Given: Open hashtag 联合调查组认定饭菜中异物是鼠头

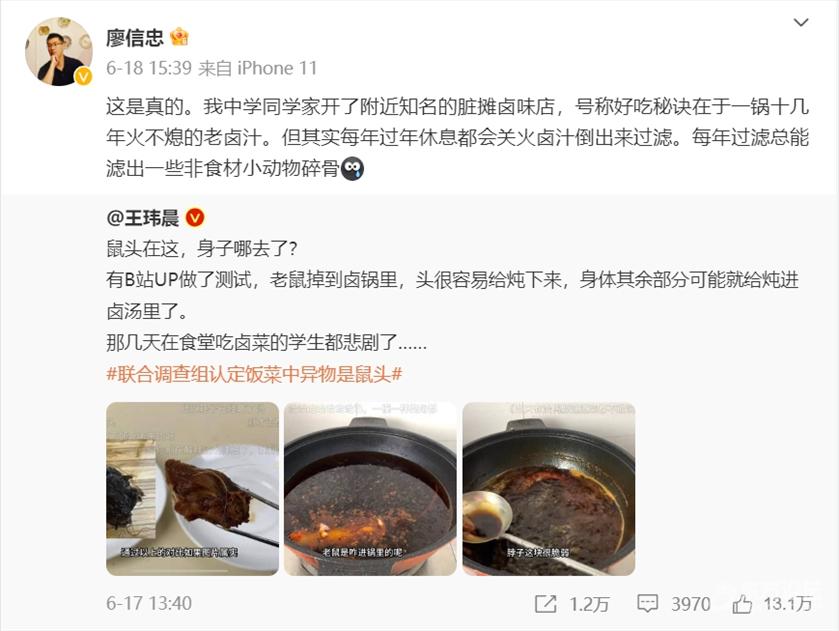Looking at the screenshot, I should (254, 374).
